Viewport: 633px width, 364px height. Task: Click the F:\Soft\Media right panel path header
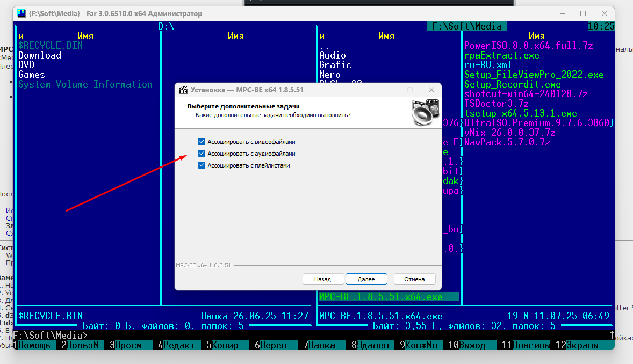point(466,26)
